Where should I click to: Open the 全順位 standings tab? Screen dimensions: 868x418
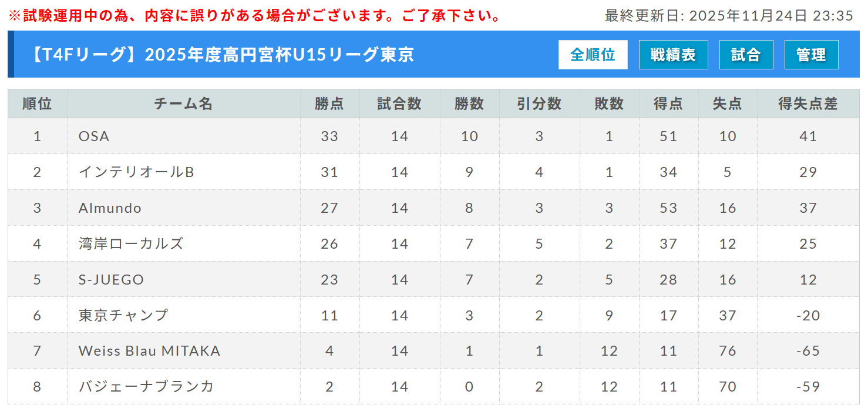tap(593, 55)
